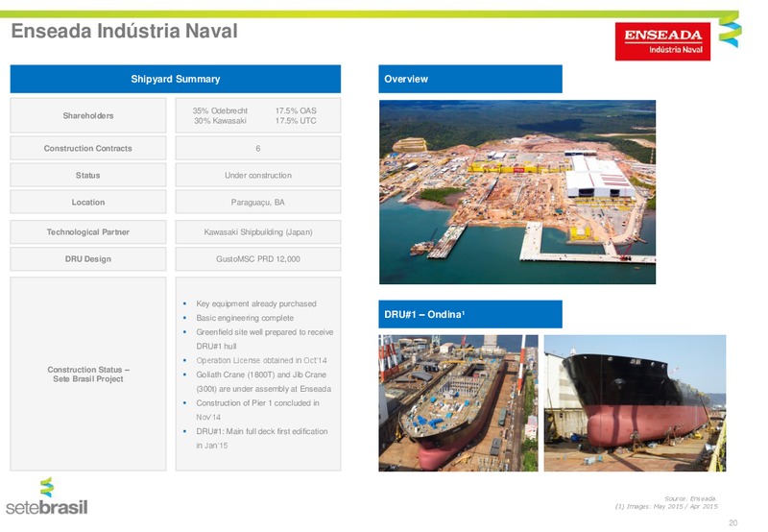Click the '(1) Images: May 2015 / Apr 2015' footnote
Image resolution: width=768 pixels, height=532 pixels.
[x=666, y=506]
